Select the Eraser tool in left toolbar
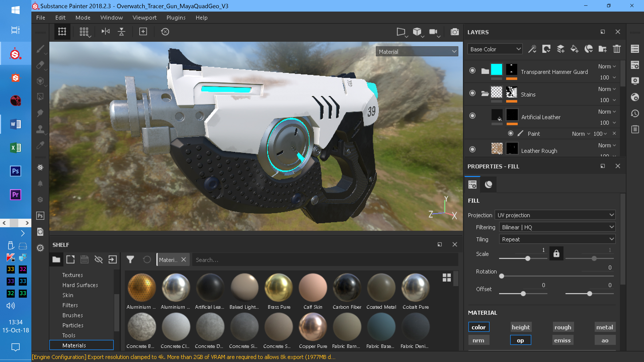This screenshot has height=362, width=644. (x=40, y=65)
